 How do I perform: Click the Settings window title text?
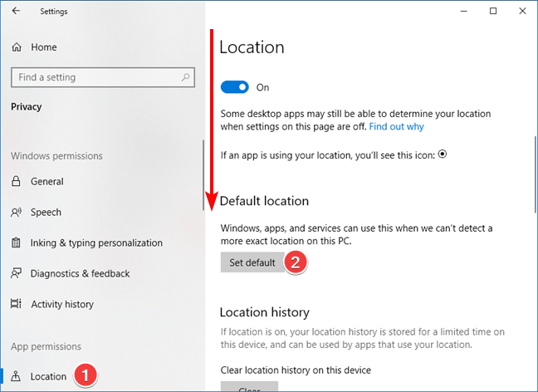point(54,12)
